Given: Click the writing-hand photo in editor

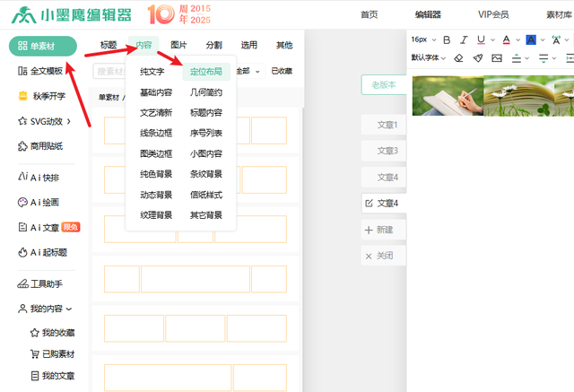Looking at the screenshot, I should 448,96.
